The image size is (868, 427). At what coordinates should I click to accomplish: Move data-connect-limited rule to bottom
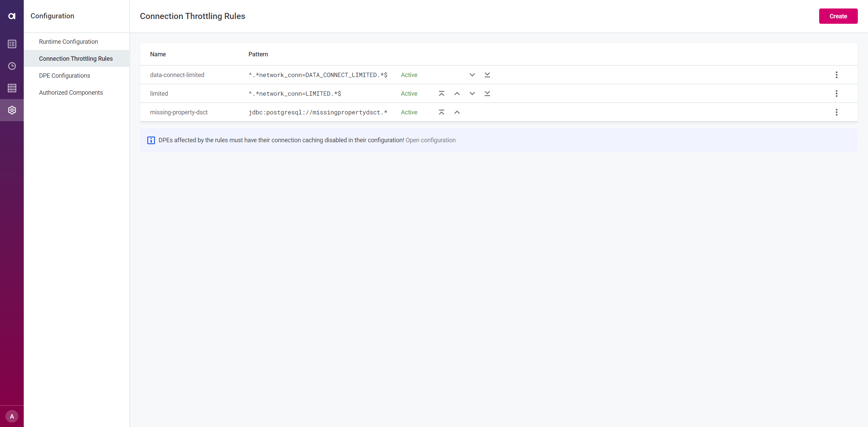487,75
